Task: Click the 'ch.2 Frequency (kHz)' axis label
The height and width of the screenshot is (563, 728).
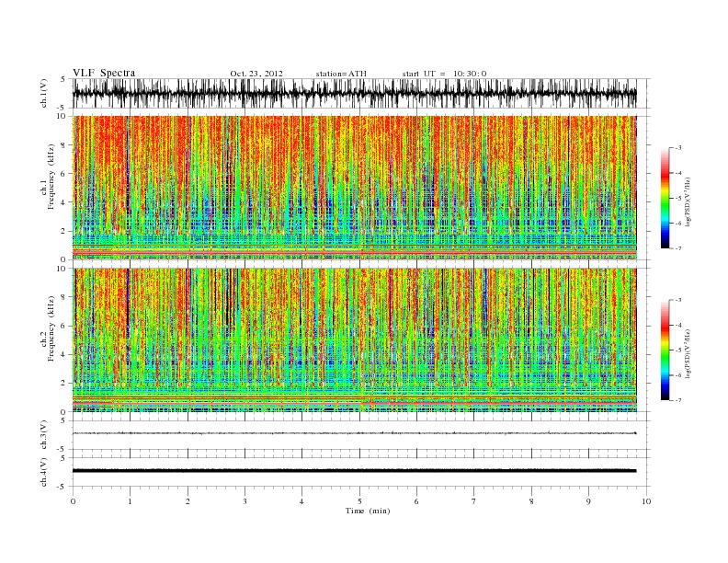Action: click(48, 329)
